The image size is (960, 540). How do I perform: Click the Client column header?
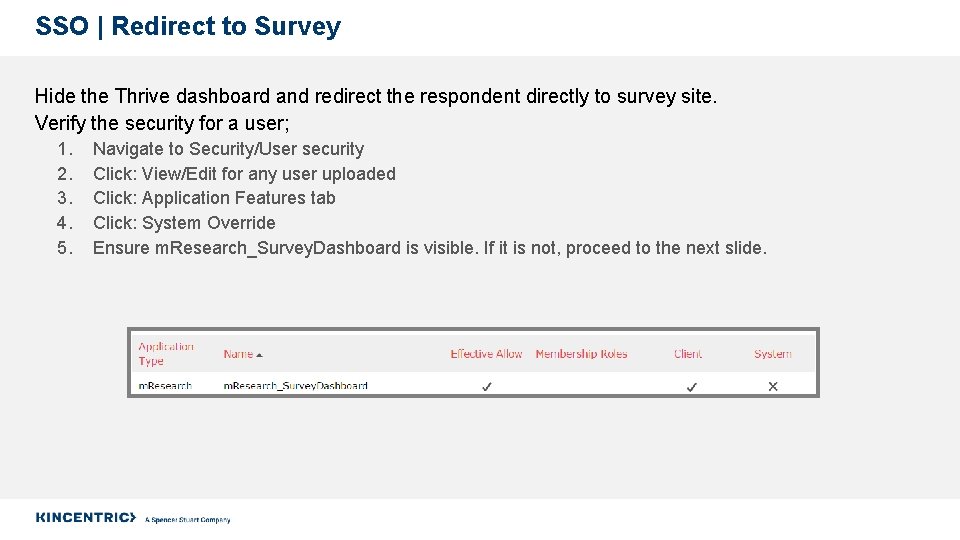(688, 354)
